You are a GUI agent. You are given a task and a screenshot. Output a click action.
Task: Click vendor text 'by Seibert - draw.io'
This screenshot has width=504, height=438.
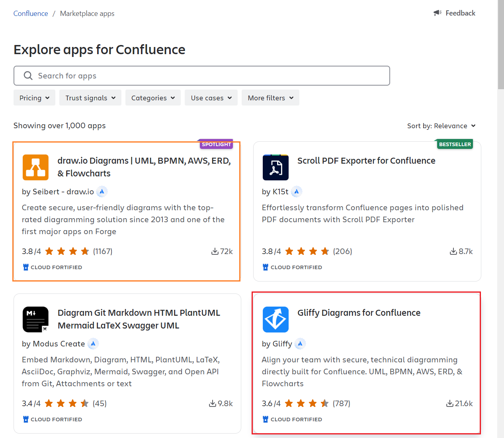(58, 192)
